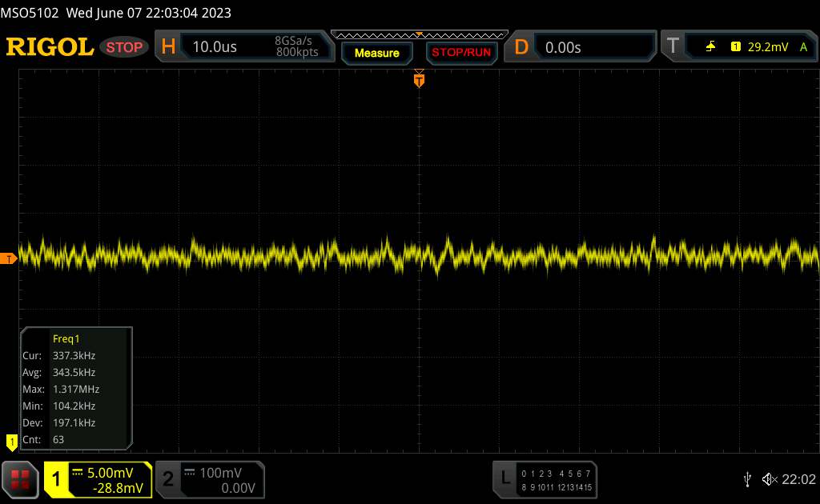
Task: Open the Freq1 measurement header
Action: pos(66,339)
